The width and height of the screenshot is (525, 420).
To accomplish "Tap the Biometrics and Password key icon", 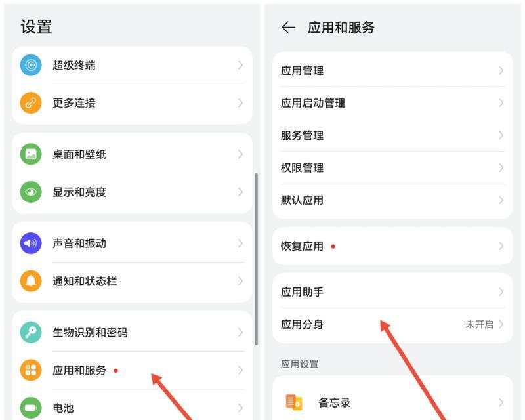I will click(31, 333).
